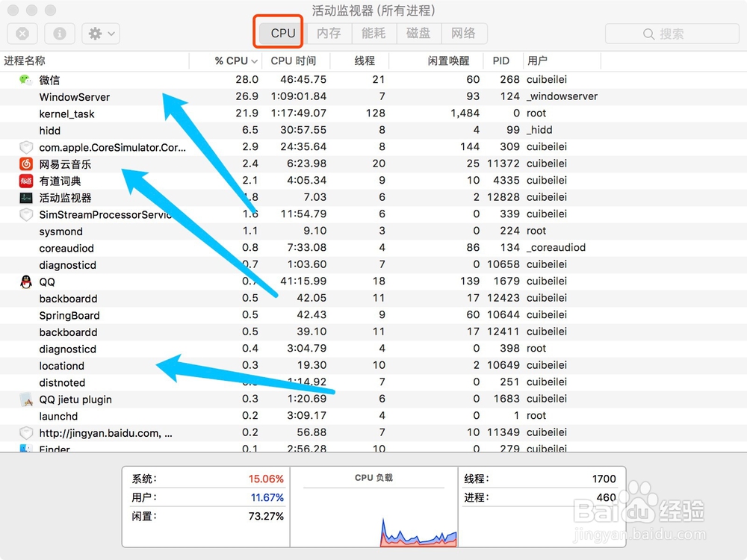747x560 pixels.
Task: Click the 1:17:49.07 CPU time value
Action: coord(299,113)
